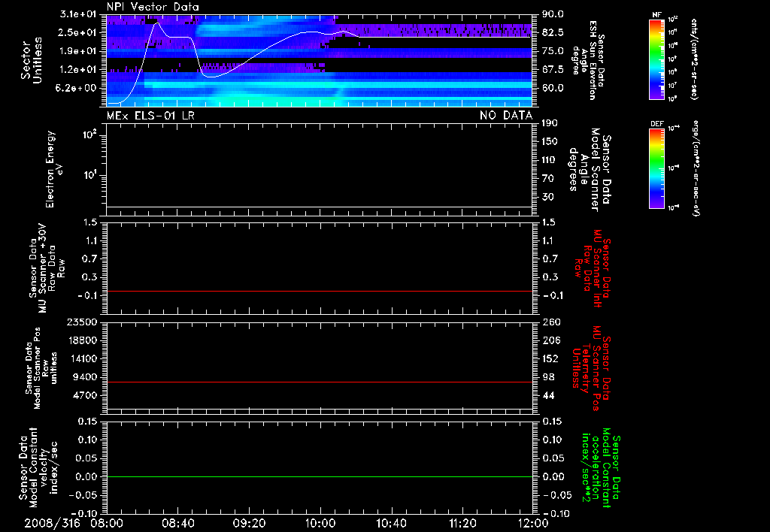Click the 110 scanner angle tick

550,160
